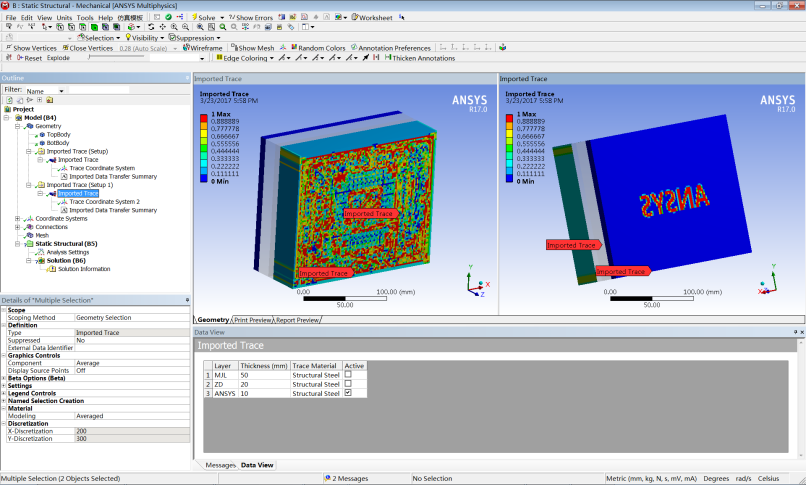Open the Help menu
The image size is (806, 485).
(x=105, y=17)
